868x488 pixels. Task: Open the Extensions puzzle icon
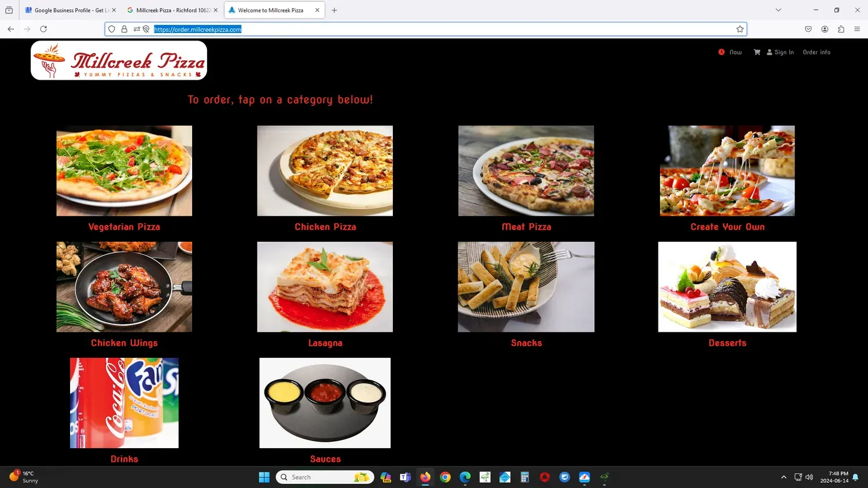[x=841, y=29]
